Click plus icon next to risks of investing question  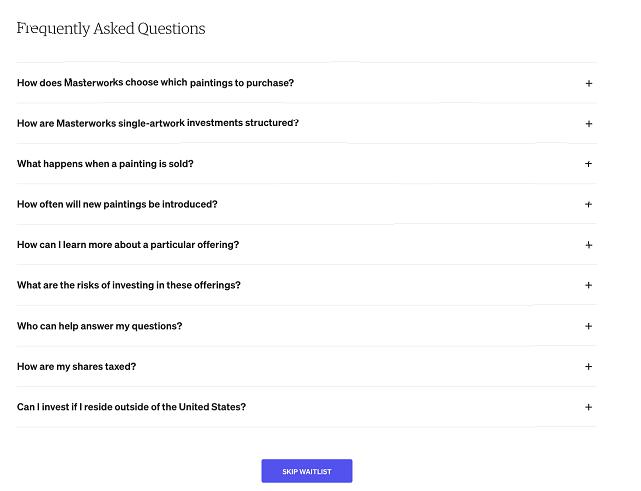589,285
